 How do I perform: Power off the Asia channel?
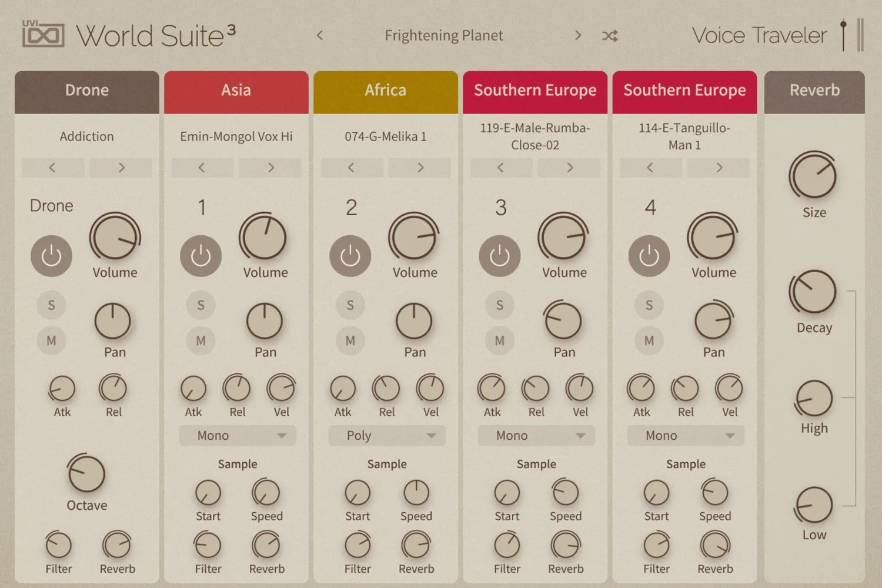coord(201,256)
